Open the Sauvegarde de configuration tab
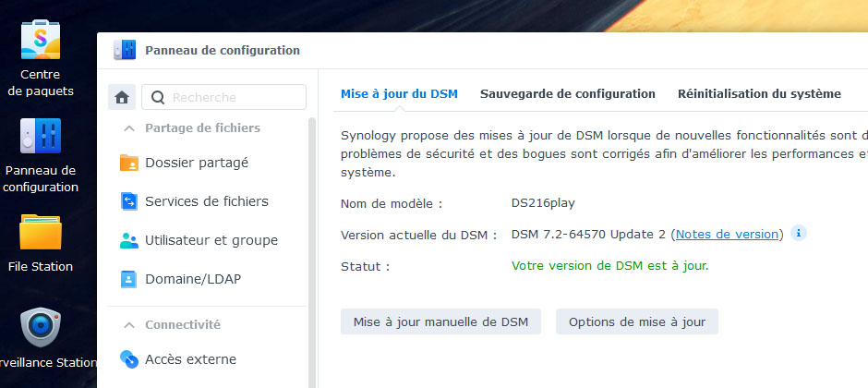The image size is (868, 388). tap(567, 93)
